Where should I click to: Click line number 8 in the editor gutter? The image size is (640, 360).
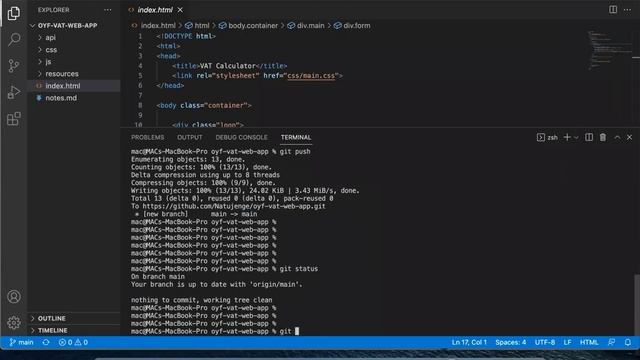pos(140,105)
